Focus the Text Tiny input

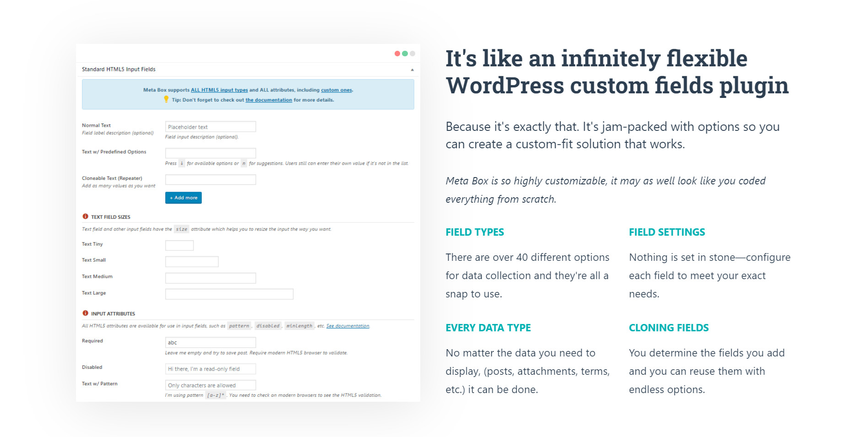tap(179, 245)
